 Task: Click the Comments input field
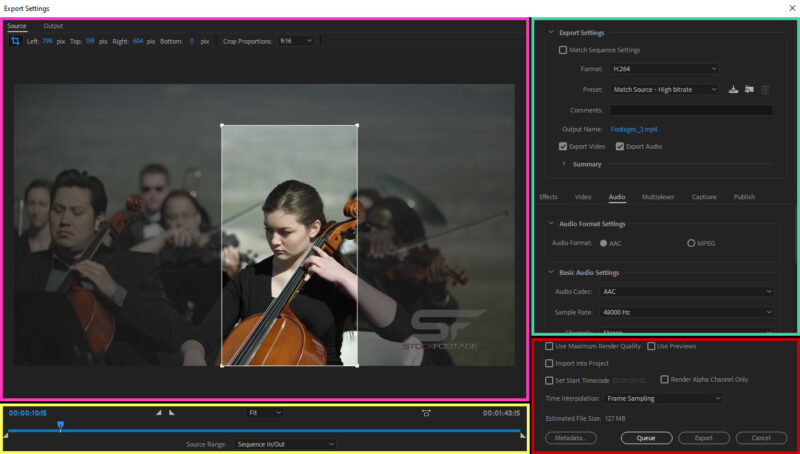coord(691,110)
